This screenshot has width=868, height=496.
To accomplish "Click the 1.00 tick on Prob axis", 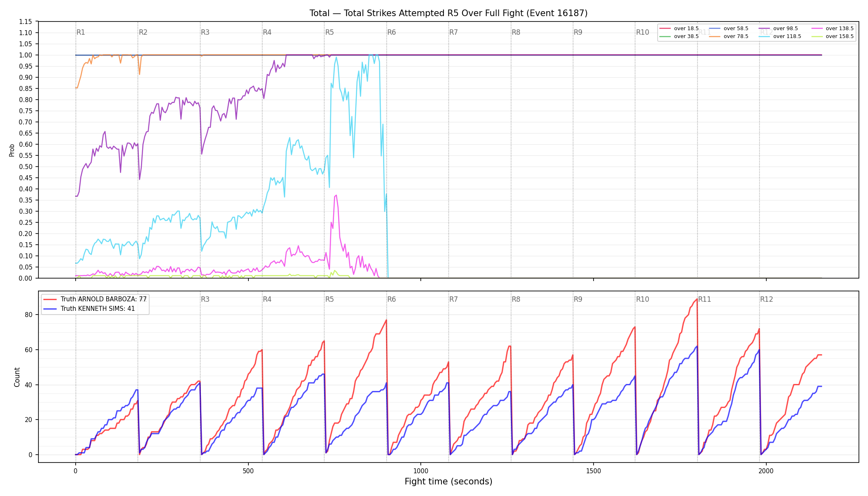I will tap(26, 55).
